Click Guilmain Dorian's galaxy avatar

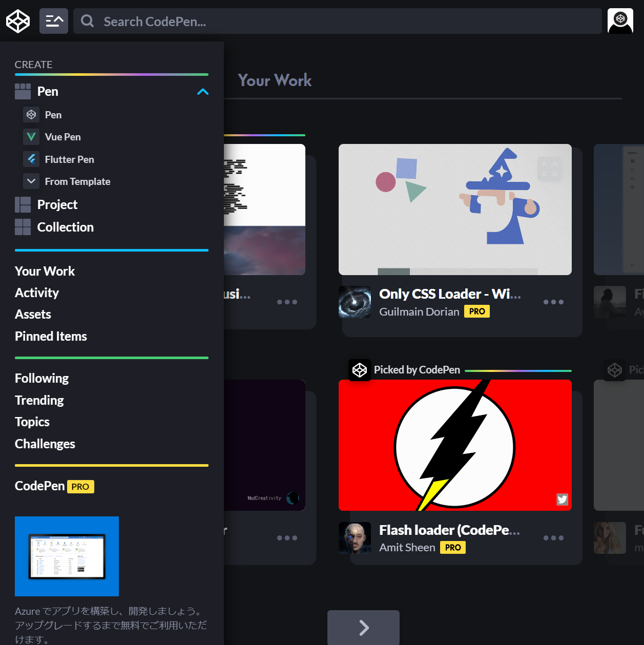[x=355, y=302]
